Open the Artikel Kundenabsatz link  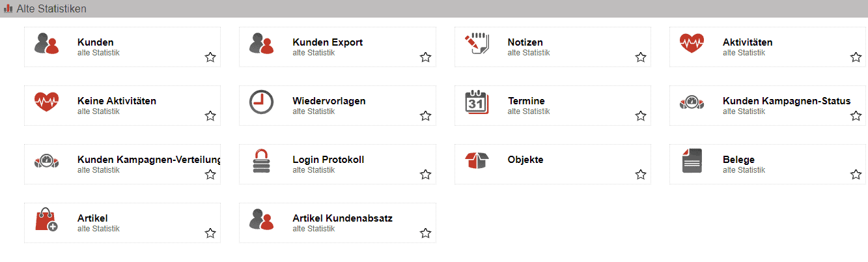[x=343, y=218]
